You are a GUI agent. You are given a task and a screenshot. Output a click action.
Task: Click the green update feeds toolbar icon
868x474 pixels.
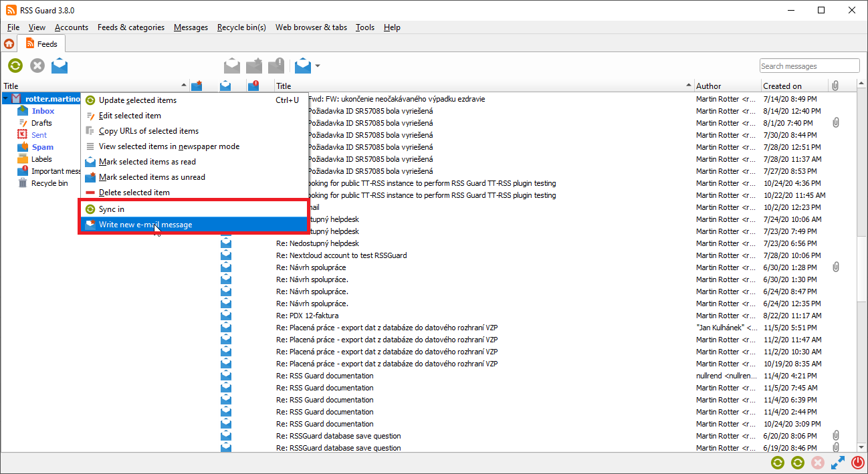point(15,66)
